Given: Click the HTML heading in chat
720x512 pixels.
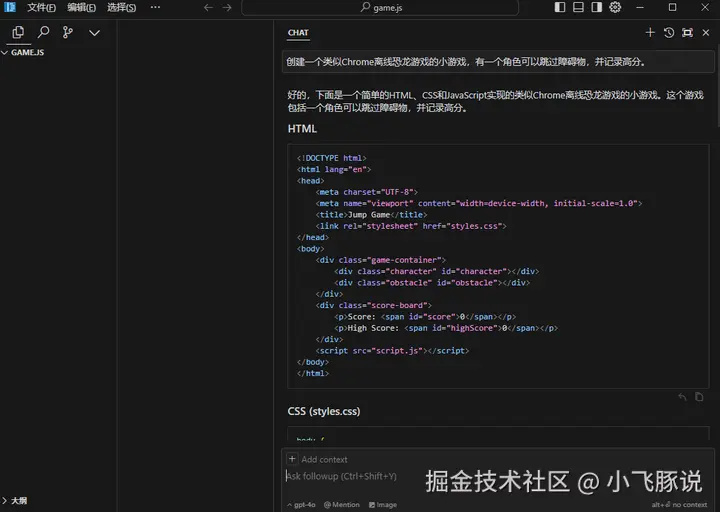Looking at the screenshot, I should pyautogui.click(x=302, y=129).
